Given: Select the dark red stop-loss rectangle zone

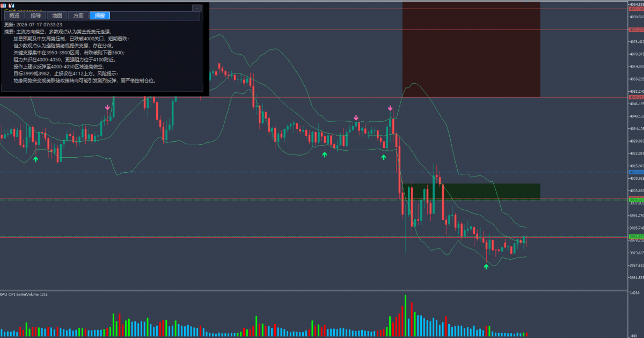Looking at the screenshot, I should pos(471,49).
